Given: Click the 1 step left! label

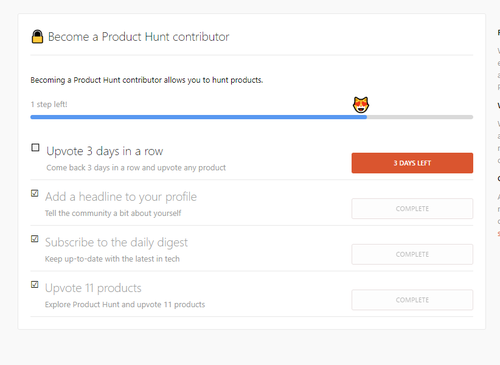Looking at the screenshot, I should click(49, 104).
